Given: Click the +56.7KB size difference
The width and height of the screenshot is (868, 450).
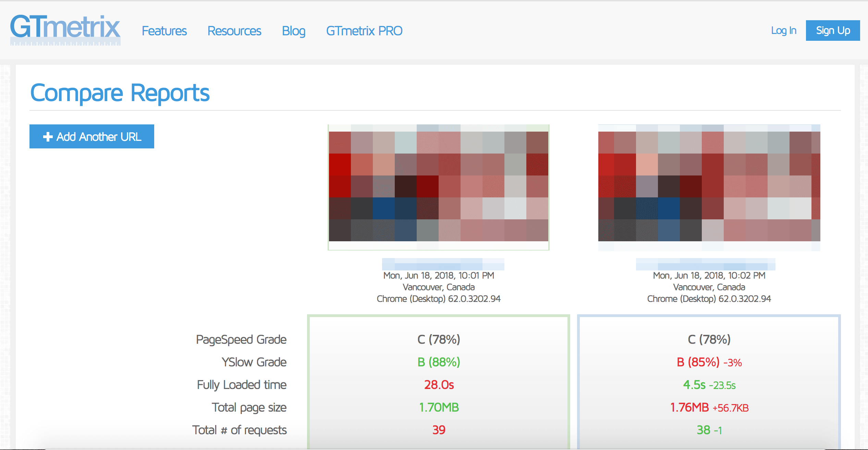Looking at the screenshot, I should coord(731,408).
